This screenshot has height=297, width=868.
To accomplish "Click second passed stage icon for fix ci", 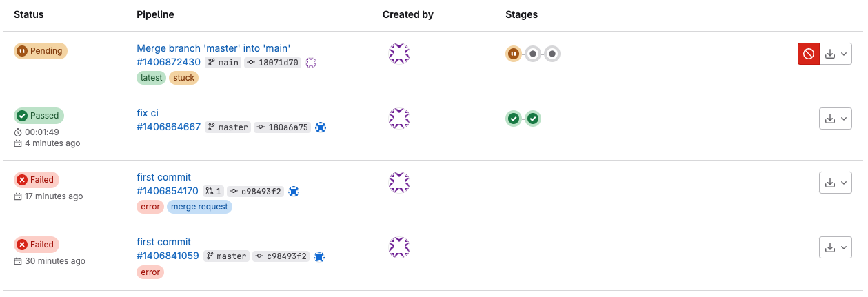I will [x=533, y=119].
